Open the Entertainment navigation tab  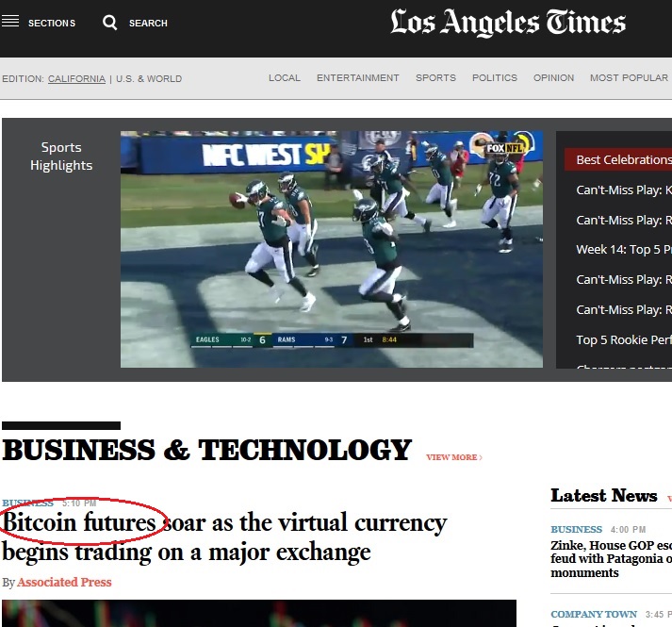click(357, 78)
